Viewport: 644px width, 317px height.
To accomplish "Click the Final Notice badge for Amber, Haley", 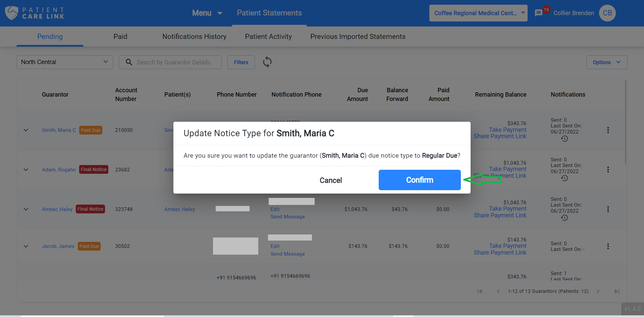I will click(90, 209).
